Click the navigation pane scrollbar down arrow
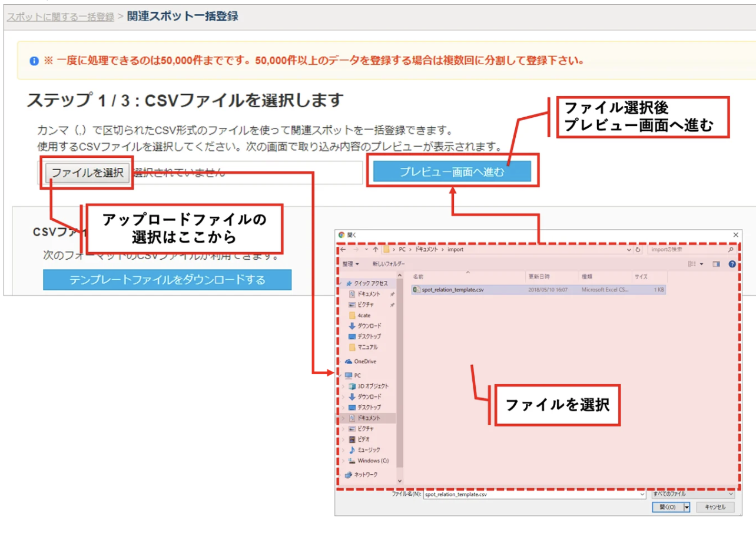Viewport: 756px width, 536px height. click(400, 481)
